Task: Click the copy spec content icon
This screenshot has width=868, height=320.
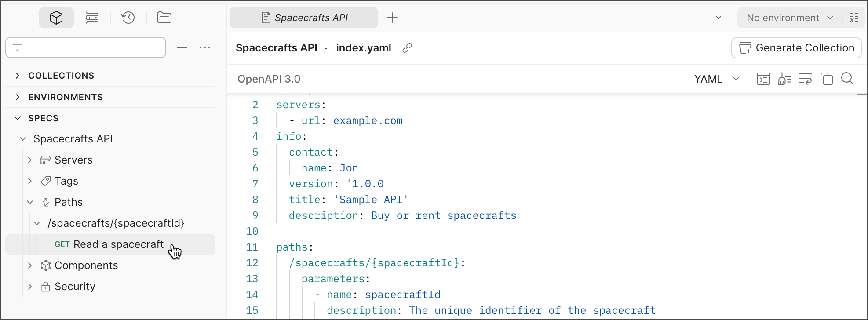Action: click(x=826, y=79)
